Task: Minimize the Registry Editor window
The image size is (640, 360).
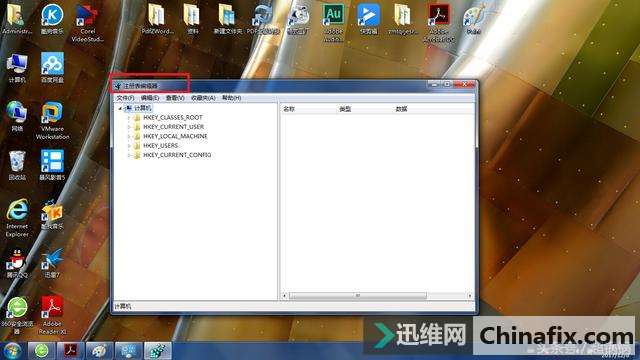Action: (x=434, y=84)
